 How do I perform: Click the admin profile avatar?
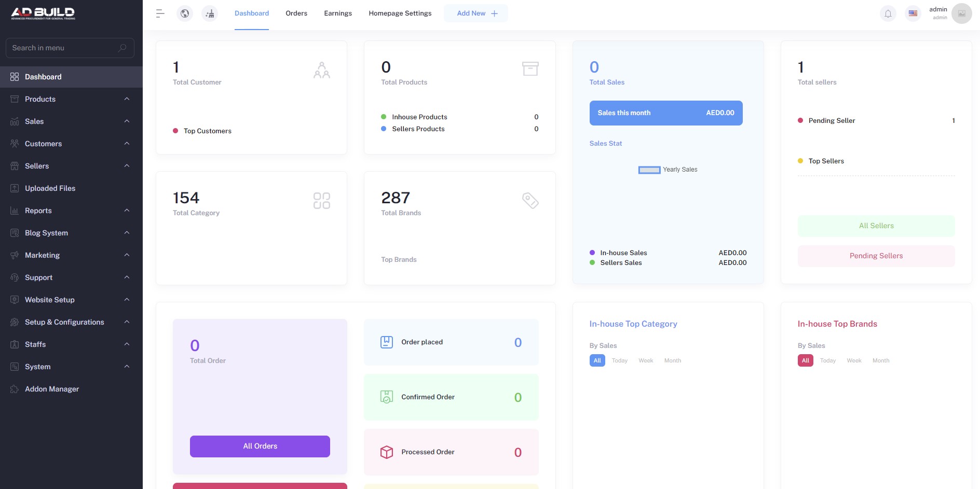click(962, 13)
